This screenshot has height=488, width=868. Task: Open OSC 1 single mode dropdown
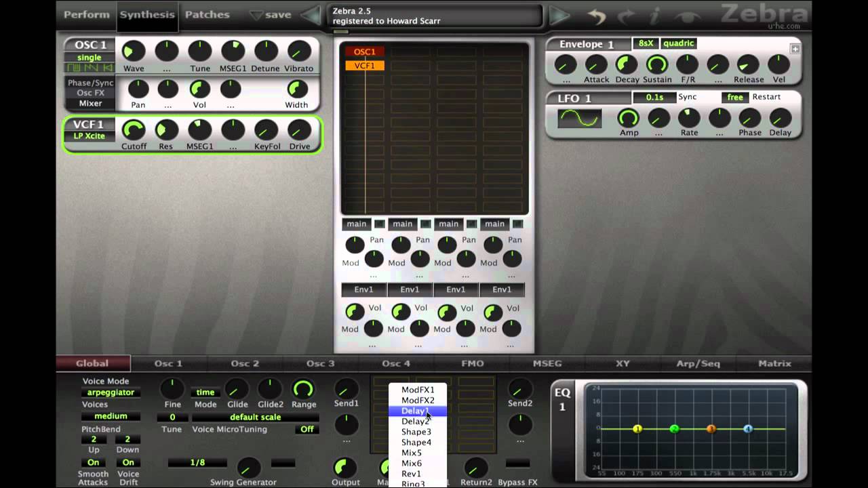click(89, 58)
